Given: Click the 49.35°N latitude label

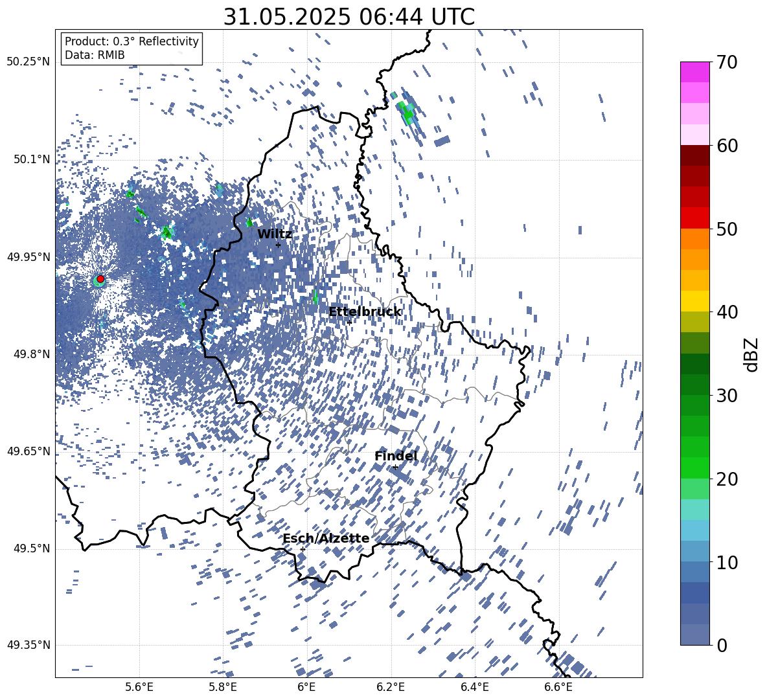Looking at the screenshot, I should tap(28, 645).
